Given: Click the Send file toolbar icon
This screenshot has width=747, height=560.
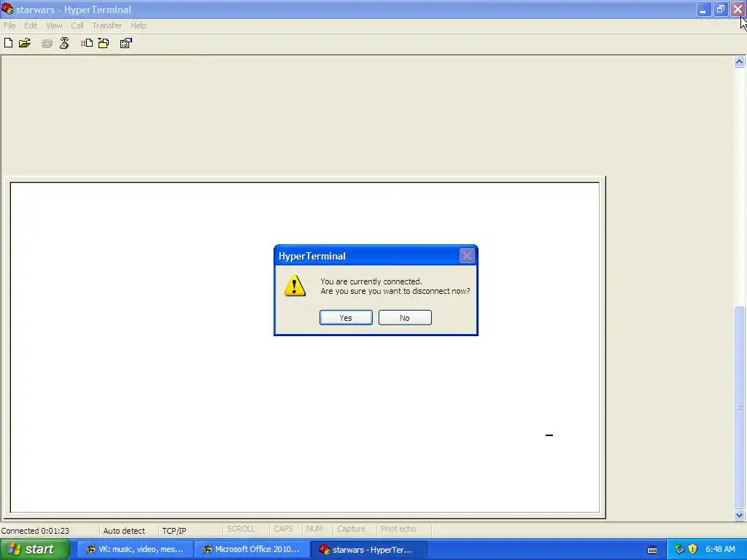Looking at the screenshot, I should click(x=87, y=43).
